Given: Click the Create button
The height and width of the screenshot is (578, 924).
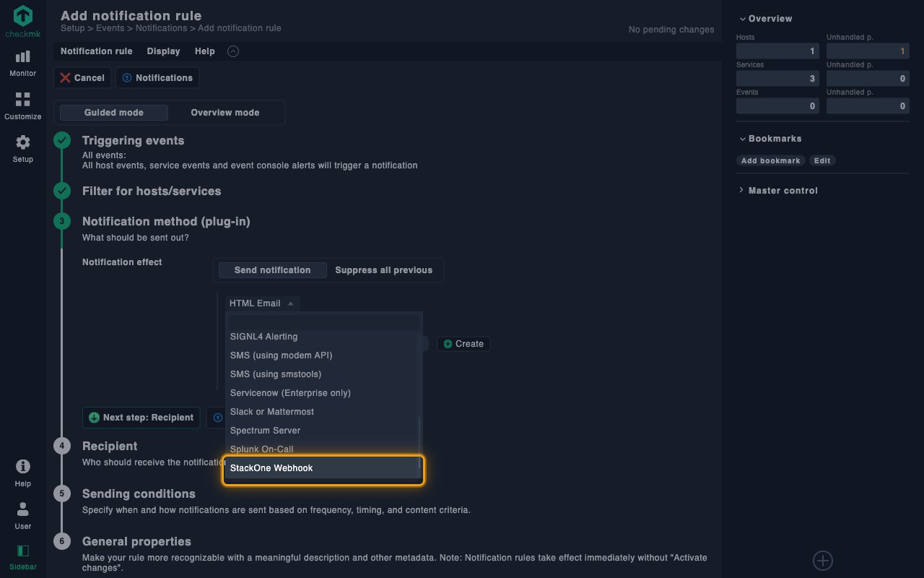Looking at the screenshot, I should click(463, 344).
